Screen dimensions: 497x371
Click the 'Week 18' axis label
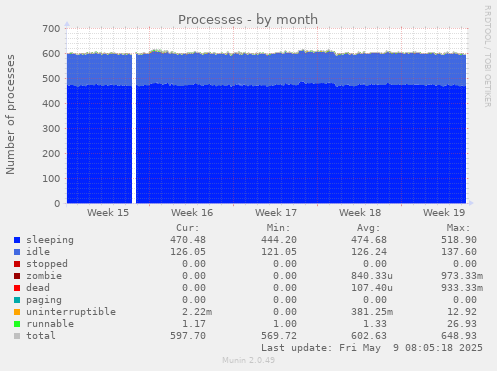click(360, 213)
